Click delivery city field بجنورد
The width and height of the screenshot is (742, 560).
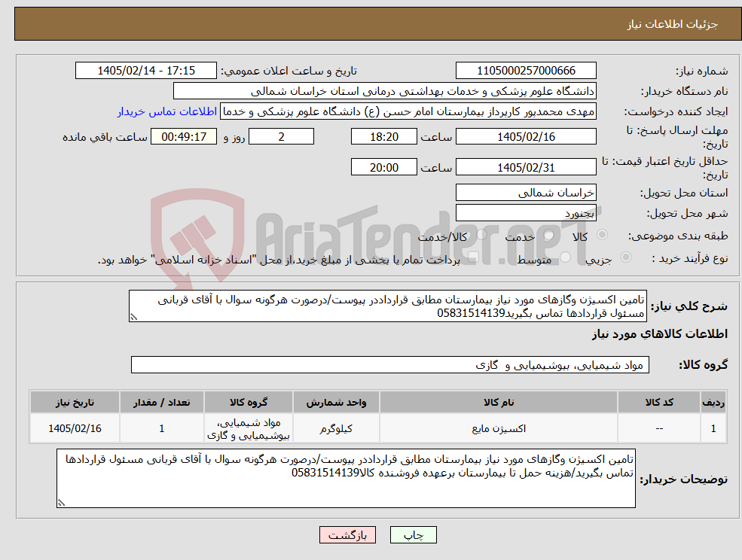526,213
